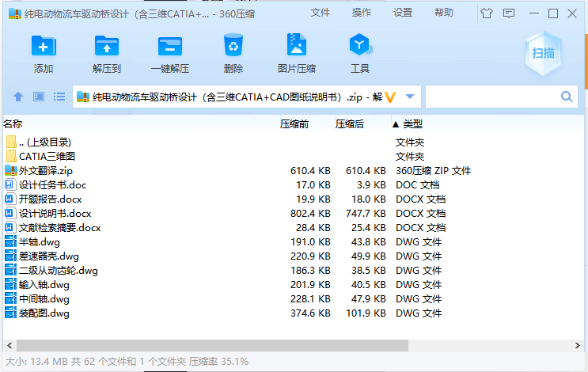Click the parent directory folder icon
The width and height of the screenshot is (588, 372).
click(11, 142)
